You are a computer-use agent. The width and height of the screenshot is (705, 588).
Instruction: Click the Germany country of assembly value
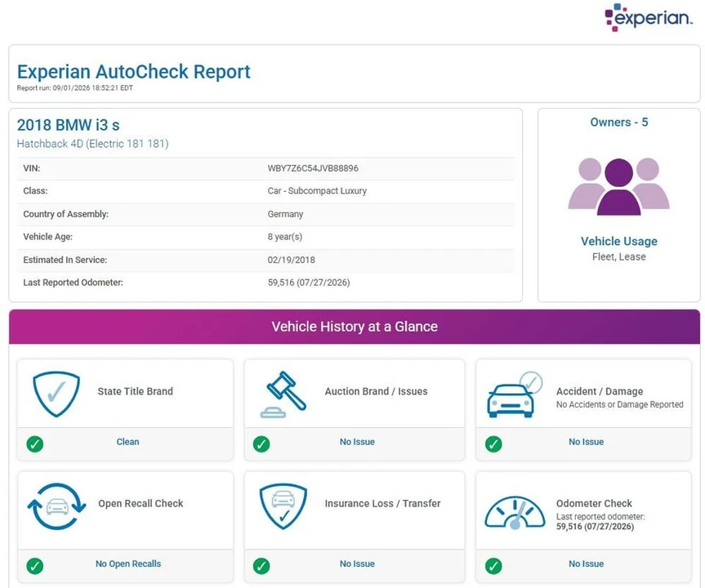coord(285,214)
